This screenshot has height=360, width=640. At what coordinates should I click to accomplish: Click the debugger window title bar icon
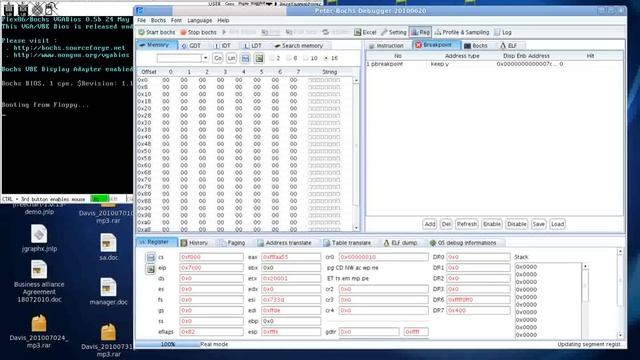[140, 11]
